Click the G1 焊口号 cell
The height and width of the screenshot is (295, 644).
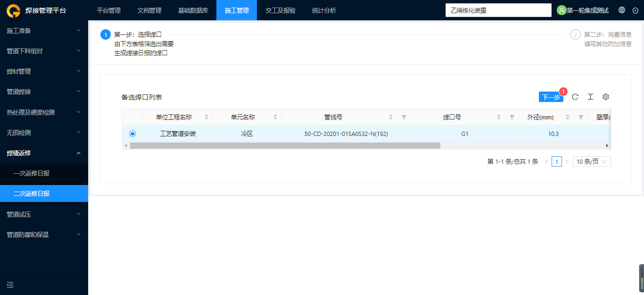(x=465, y=134)
